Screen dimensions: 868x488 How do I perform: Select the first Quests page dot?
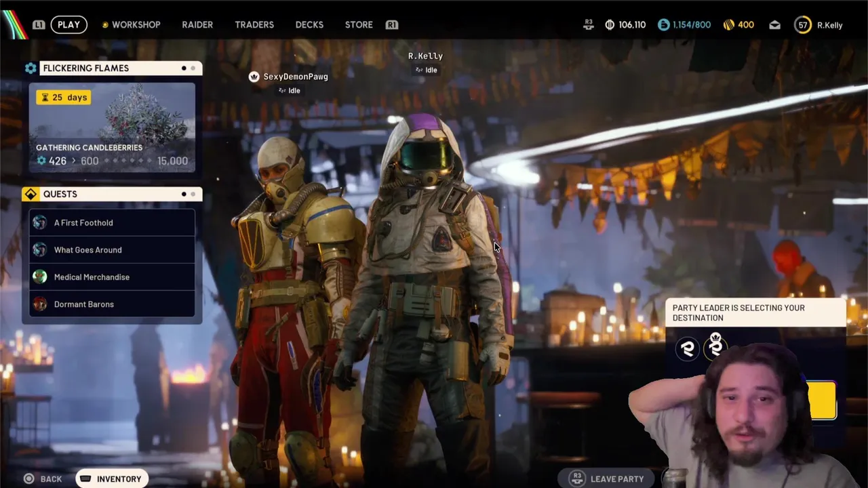tap(184, 194)
